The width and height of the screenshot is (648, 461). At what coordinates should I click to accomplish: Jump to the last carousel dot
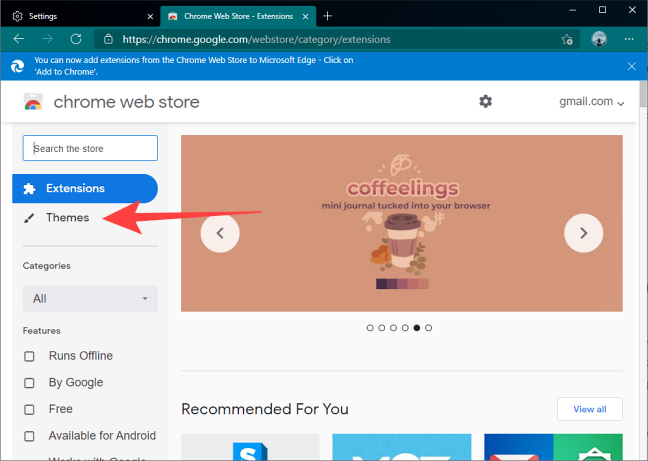[x=429, y=328]
